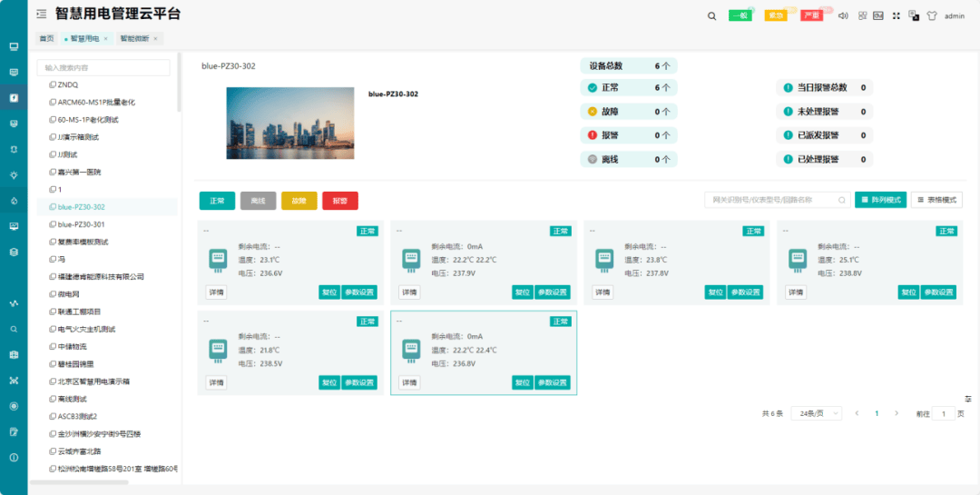Screen dimensions: 980x495
Task: Click 详情 on the 236.6V device card
Action: click(x=217, y=292)
